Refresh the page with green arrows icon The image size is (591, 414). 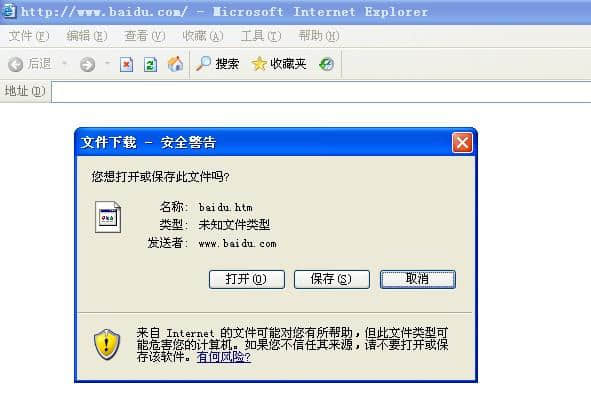click(x=150, y=64)
